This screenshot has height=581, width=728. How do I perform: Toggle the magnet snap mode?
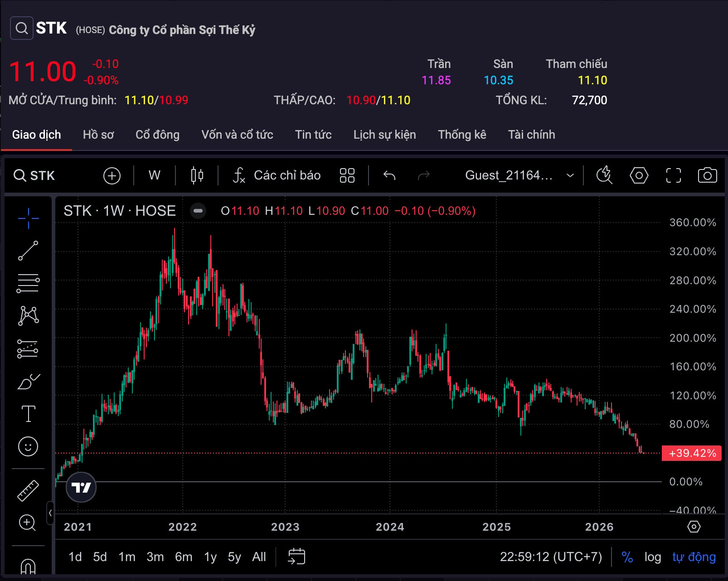click(x=28, y=566)
